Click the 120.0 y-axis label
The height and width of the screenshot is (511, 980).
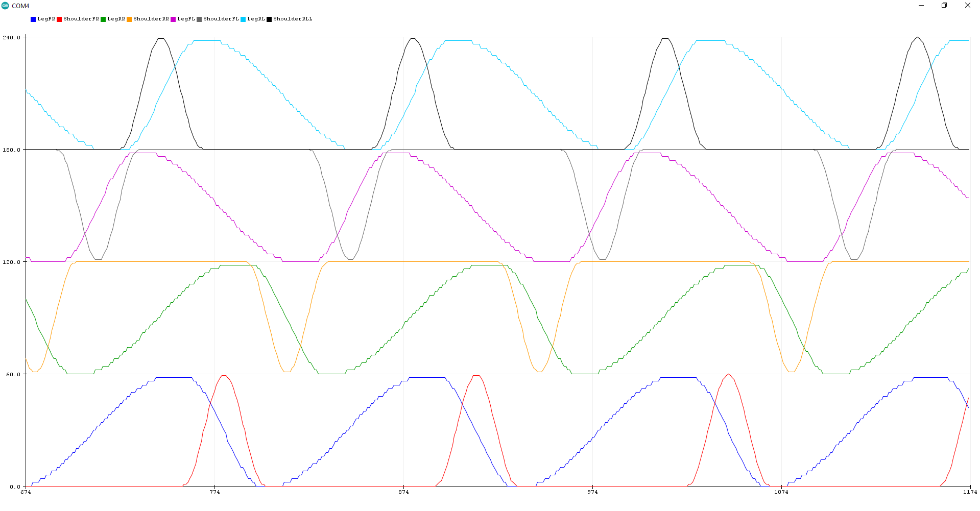[x=12, y=262]
